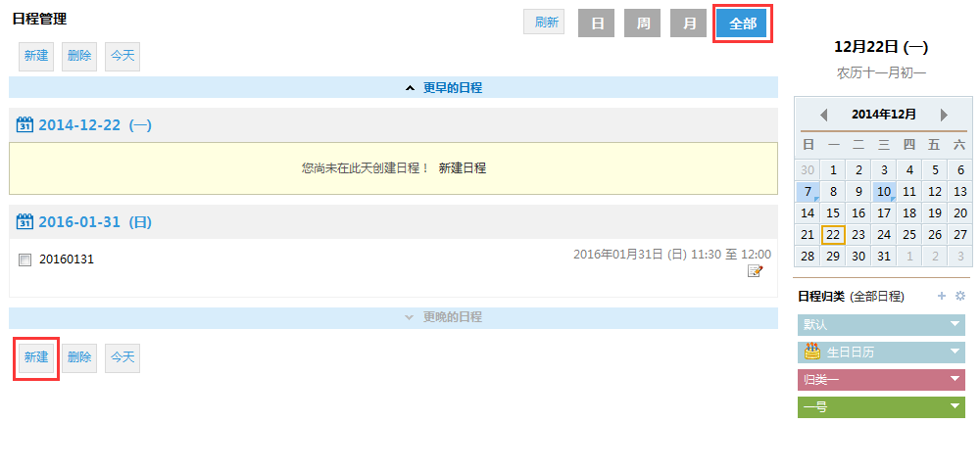The image size is (980, 471).
Task: Click the 刷新 refresh button
Action: (x=544, y=23)
